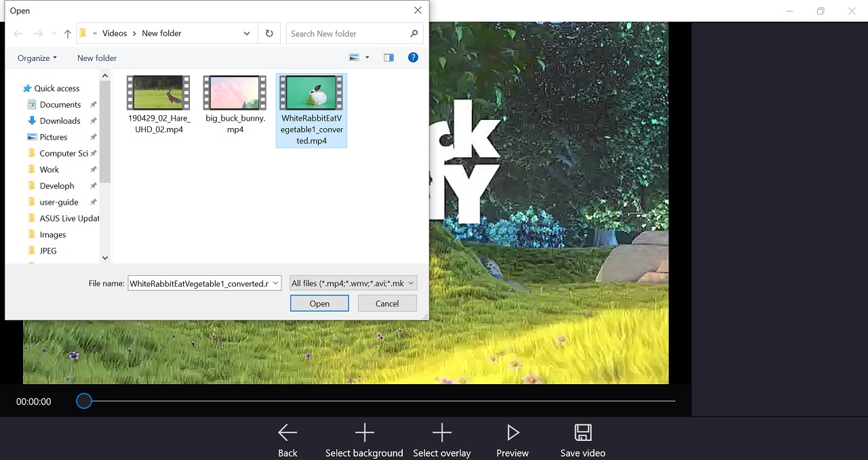Cancel the Open file dialog
Screen dimensions: 868x460
(387, 304)
